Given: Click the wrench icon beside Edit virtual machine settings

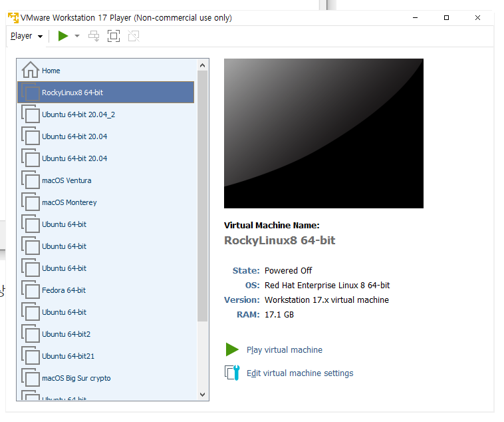Looking at the screenshot, I should (232, 373).
